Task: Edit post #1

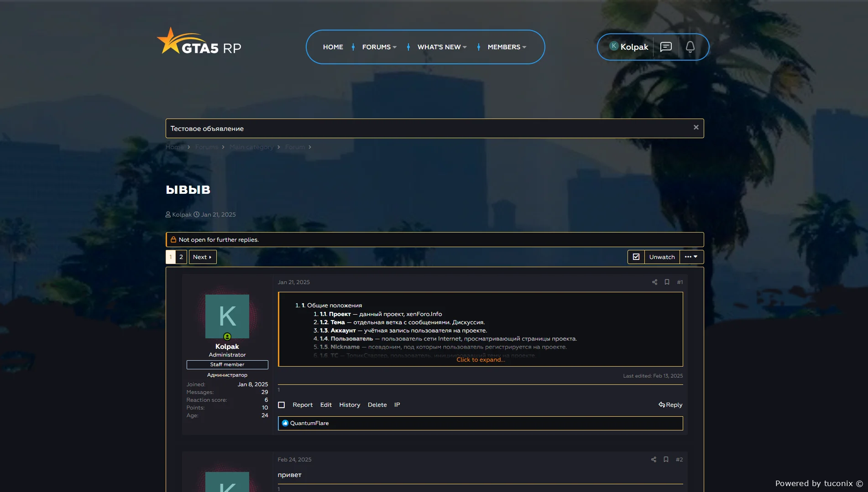Action: pyautogui.click(x=326, y=405)
